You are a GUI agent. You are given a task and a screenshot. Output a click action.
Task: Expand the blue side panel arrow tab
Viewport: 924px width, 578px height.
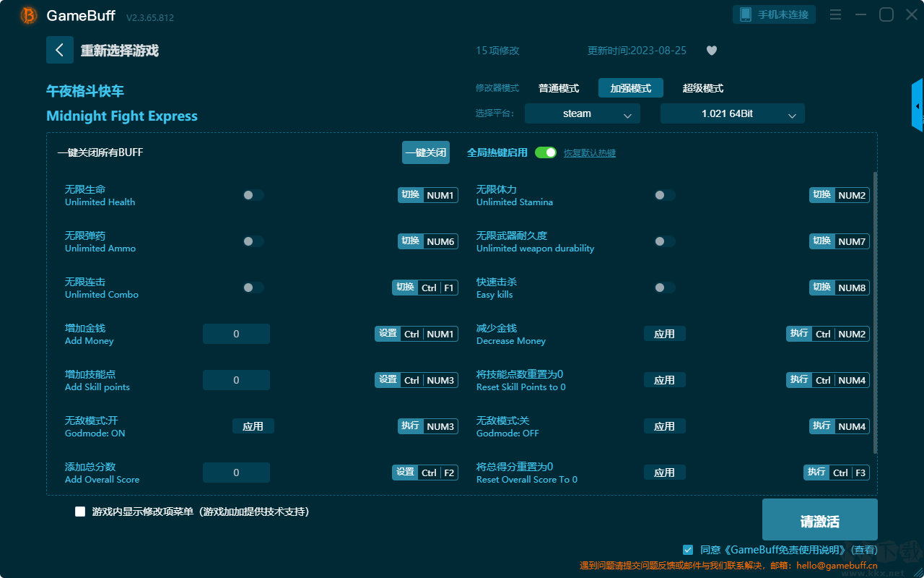click(x=918, y=105)
